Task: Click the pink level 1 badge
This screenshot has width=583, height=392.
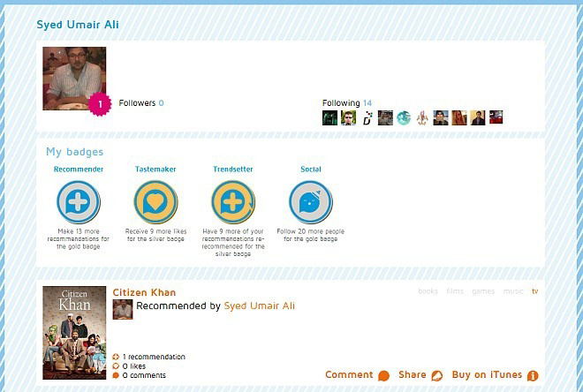Action: point(100,104)
